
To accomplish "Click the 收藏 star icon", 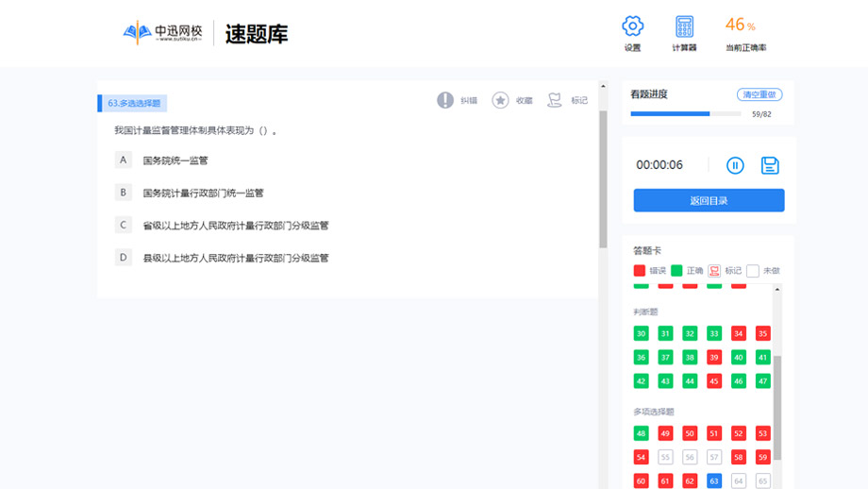I will (x=500, y=100).
